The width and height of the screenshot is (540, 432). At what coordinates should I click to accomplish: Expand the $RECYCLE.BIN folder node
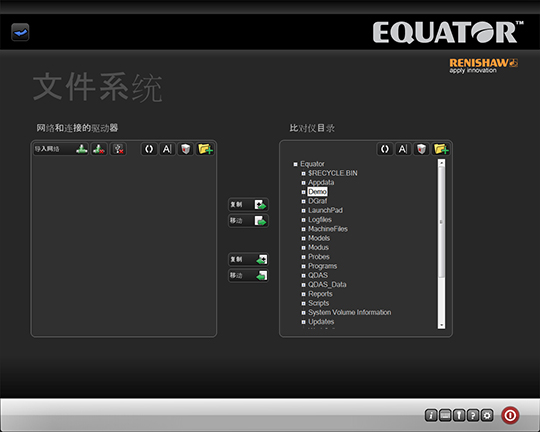click(303, 173)
